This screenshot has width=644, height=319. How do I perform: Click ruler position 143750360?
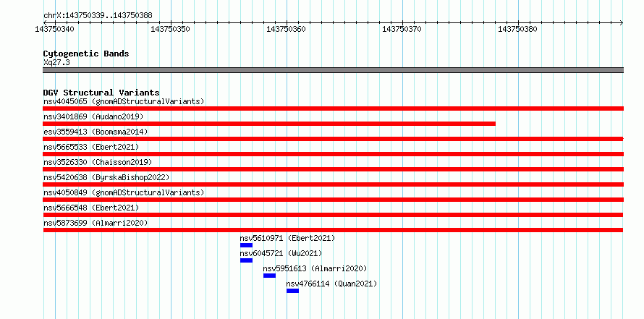pos(287,29)
